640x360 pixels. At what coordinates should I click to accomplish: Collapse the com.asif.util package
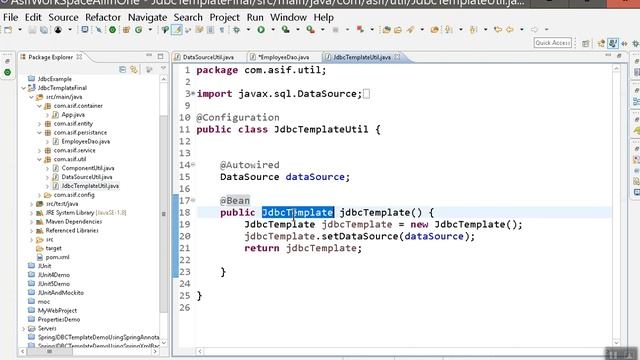(40, 159)
